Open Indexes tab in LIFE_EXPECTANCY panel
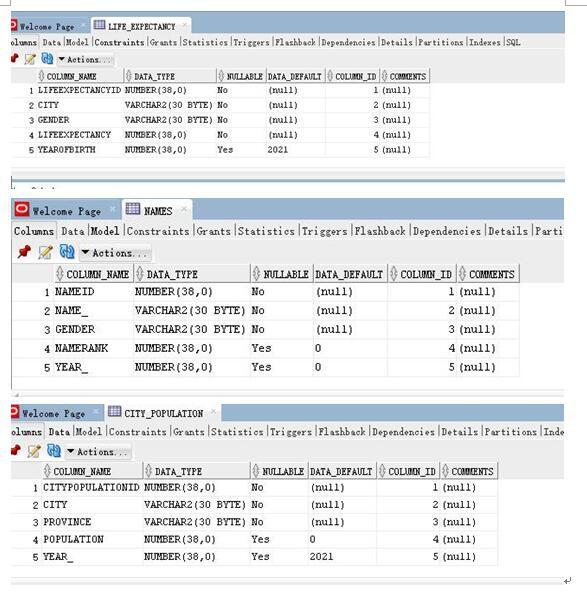This screenshot has width=587, height=597. [x=485, y=42]
